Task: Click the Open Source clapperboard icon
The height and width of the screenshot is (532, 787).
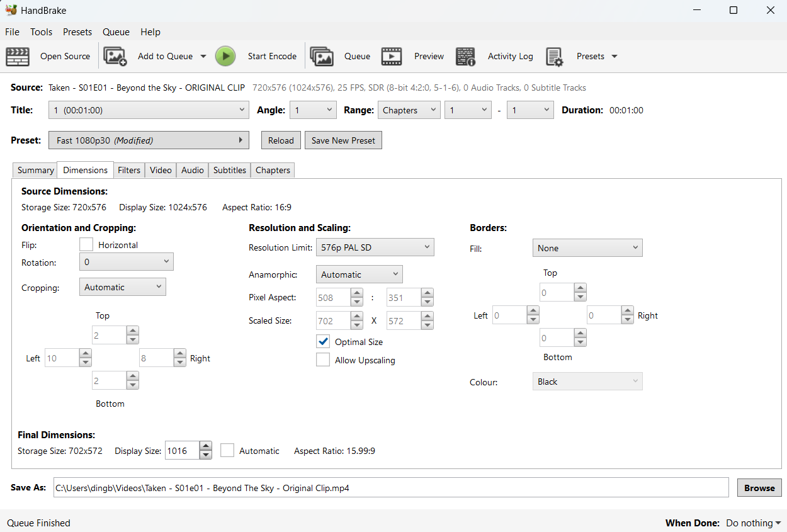Action: [18, 56]
